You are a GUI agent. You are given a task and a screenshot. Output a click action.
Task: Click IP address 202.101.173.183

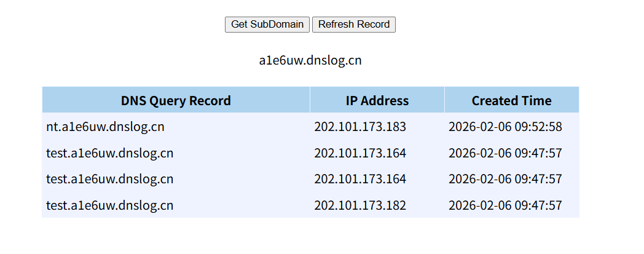tap(360, 127)
